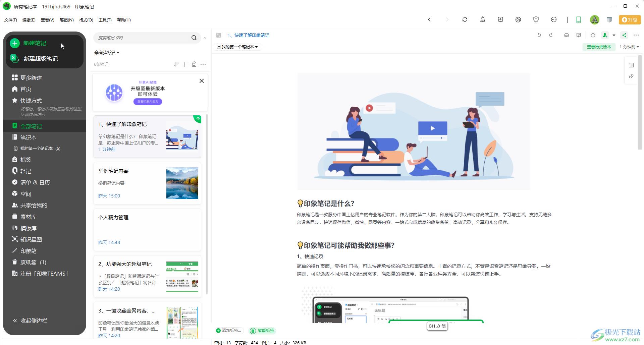The width and height of the screenshot is (644, 345).
Task: Click the orange 升级 upgrade button
Action: [x=629, y=20]
